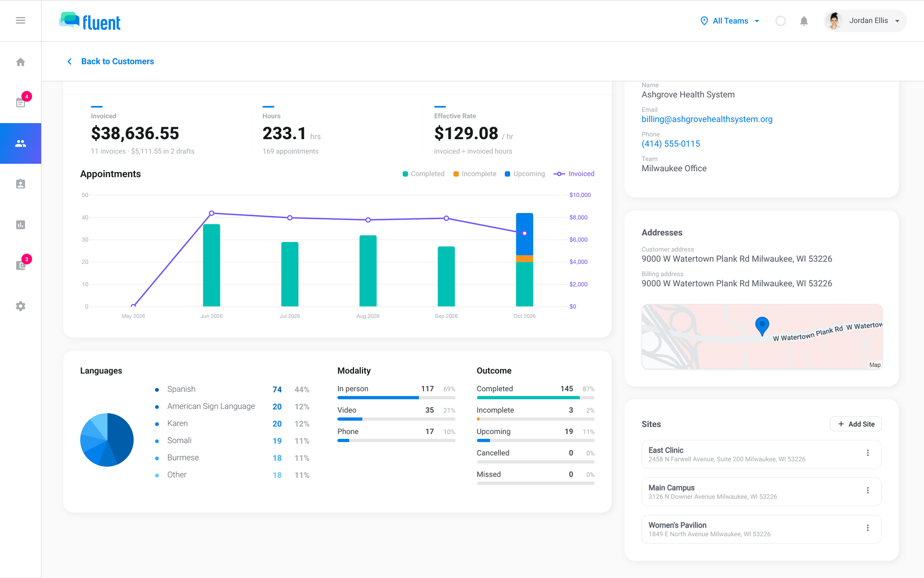Click the Watertown Plank Rd map thumbnail
924x578 pixels.
(762, 337)
